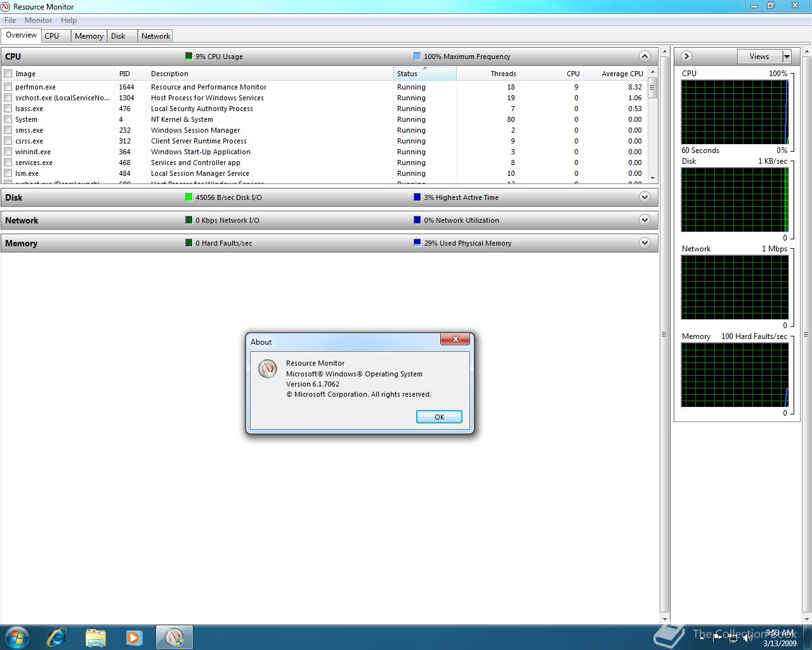Switch to the Memory tab

[x=89, y=36]
